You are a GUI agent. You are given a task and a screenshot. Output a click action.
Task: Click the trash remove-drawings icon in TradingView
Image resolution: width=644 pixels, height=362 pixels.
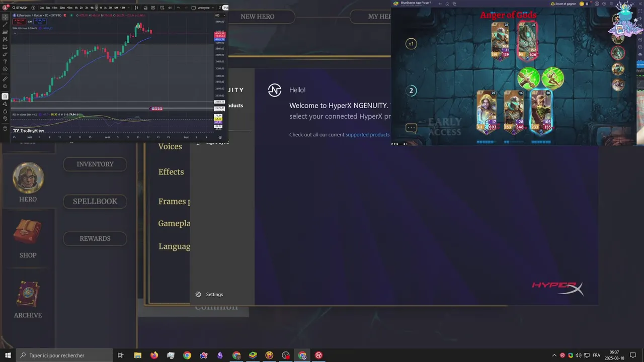point(5,129)
